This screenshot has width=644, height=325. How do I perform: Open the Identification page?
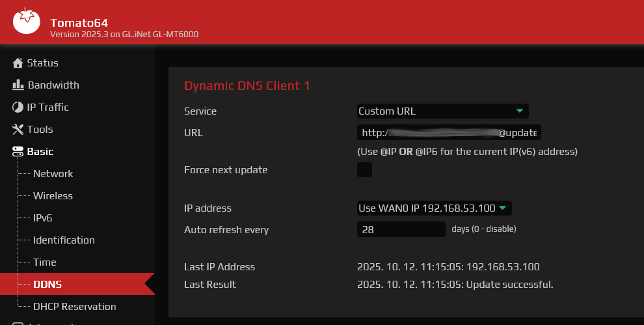[x=64, y=240]
